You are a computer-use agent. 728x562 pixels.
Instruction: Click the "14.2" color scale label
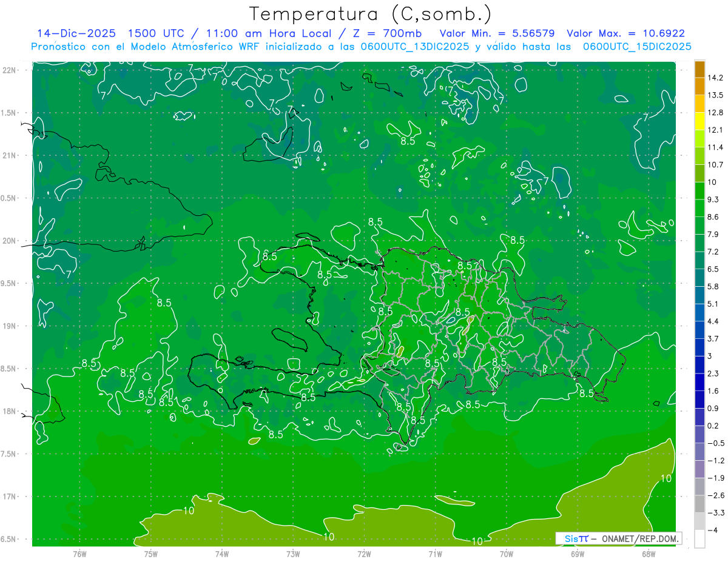716,78
